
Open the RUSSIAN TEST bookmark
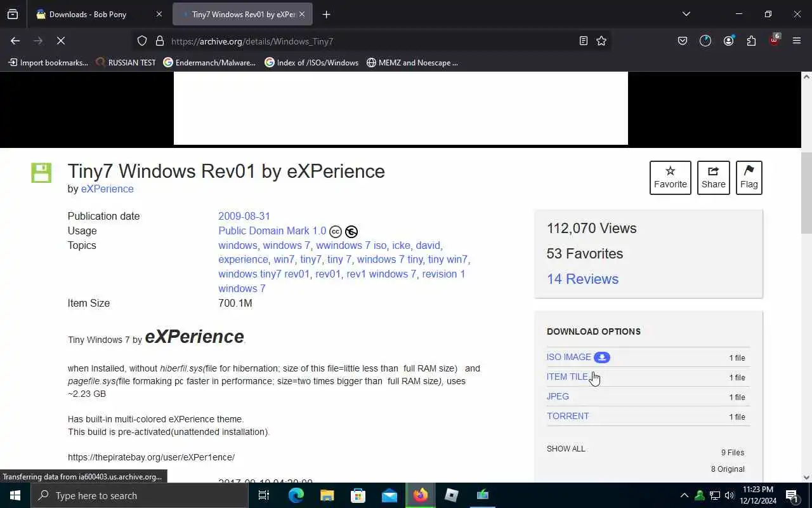point(126,63)
